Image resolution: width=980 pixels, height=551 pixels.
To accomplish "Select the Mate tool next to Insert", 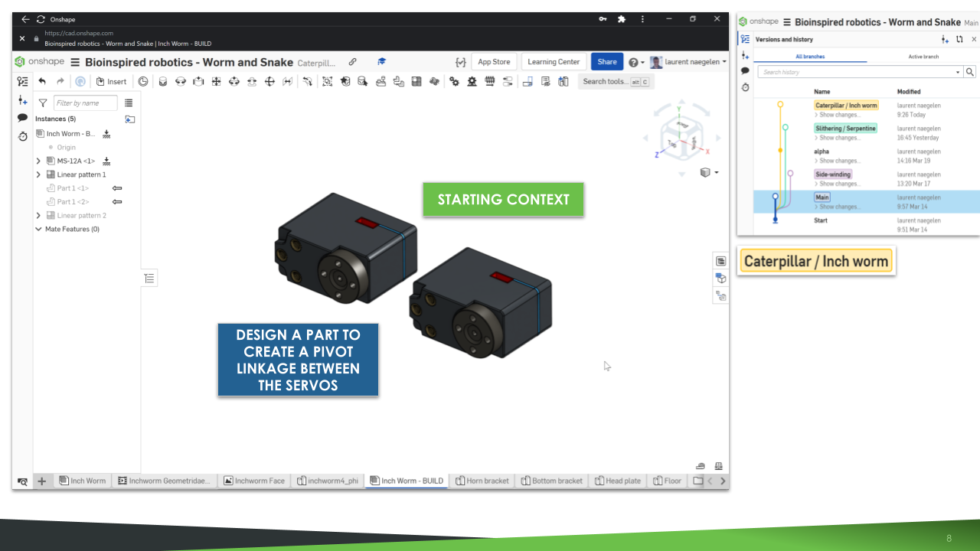I will click(143, 81).
